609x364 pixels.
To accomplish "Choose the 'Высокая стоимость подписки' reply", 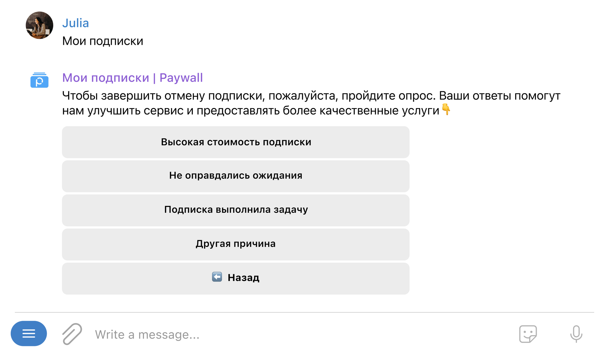I will [x=236, y=142].
